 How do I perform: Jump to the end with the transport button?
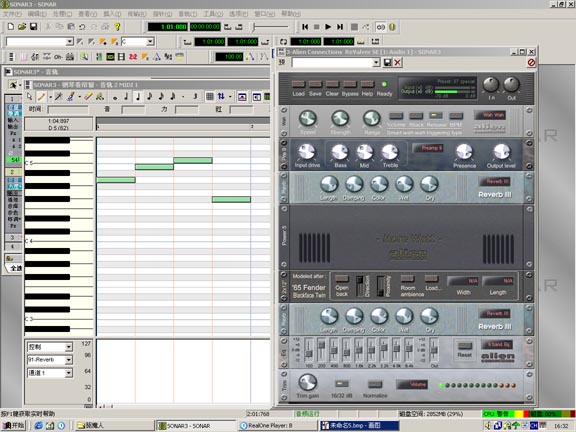click(340, 27)
